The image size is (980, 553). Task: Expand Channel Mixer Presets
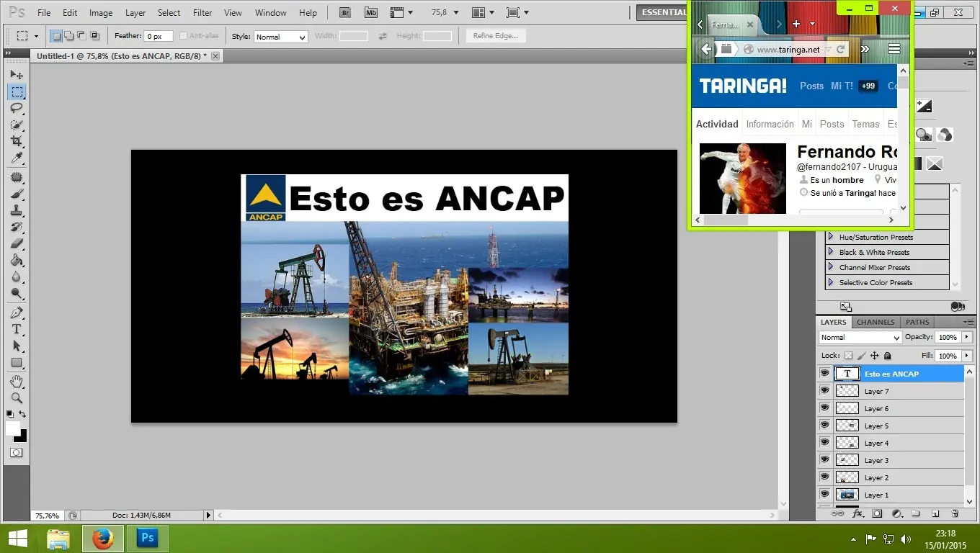pos(831,267)
